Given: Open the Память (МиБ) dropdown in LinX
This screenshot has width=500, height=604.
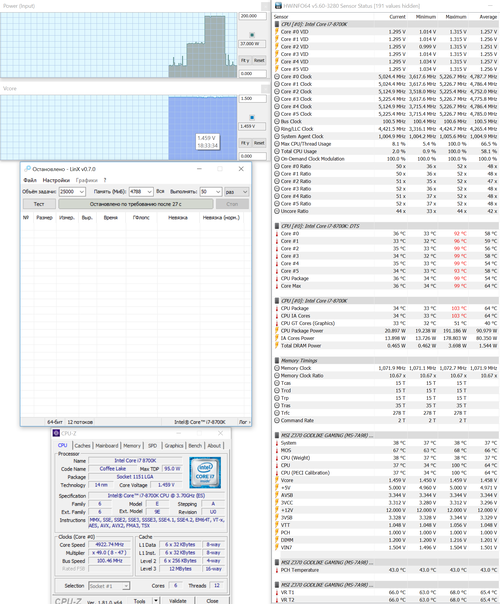Looking at the screenshot, I should click(x=149, y=191).
